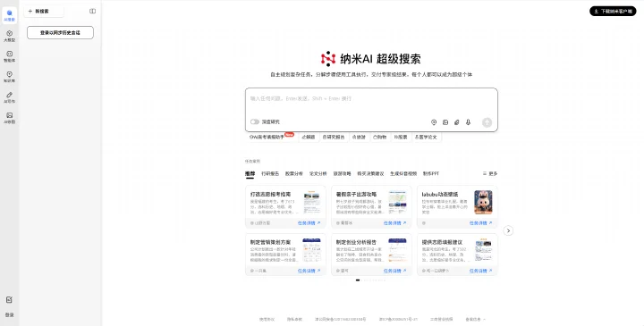Click the circle-dot icon left of image icon
This screenshot has height=326, width=644.
pyautogui.click(x=434, y=122)
